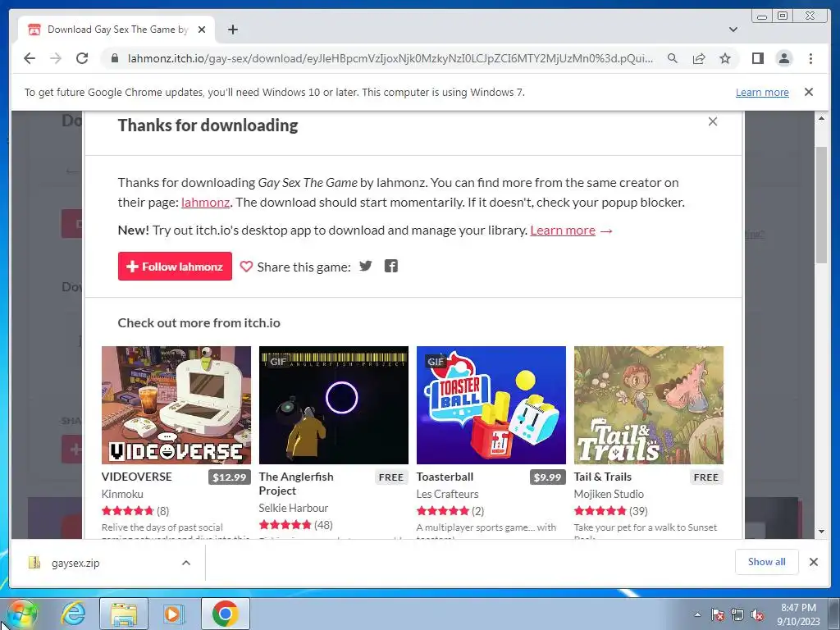Open Les Crafteurs developer link
Screen dimensions: 840x630
447,494
